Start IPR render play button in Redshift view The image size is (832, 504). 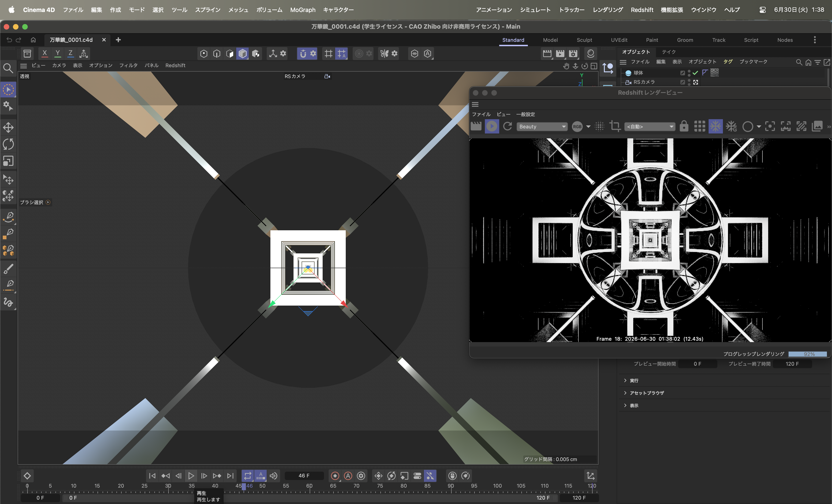click(x=492, y=127)
